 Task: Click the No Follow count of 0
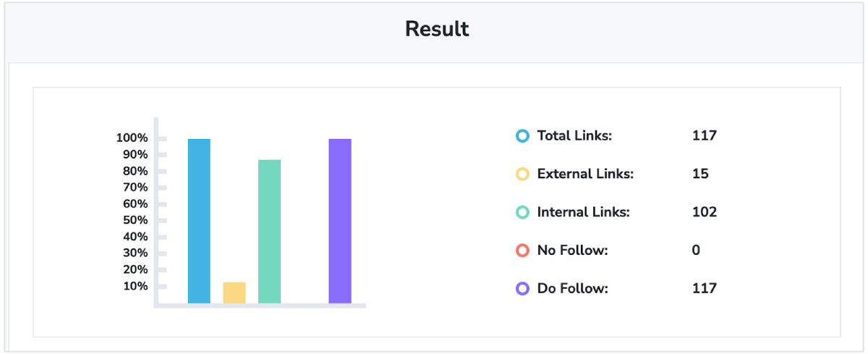coord(696,250)
